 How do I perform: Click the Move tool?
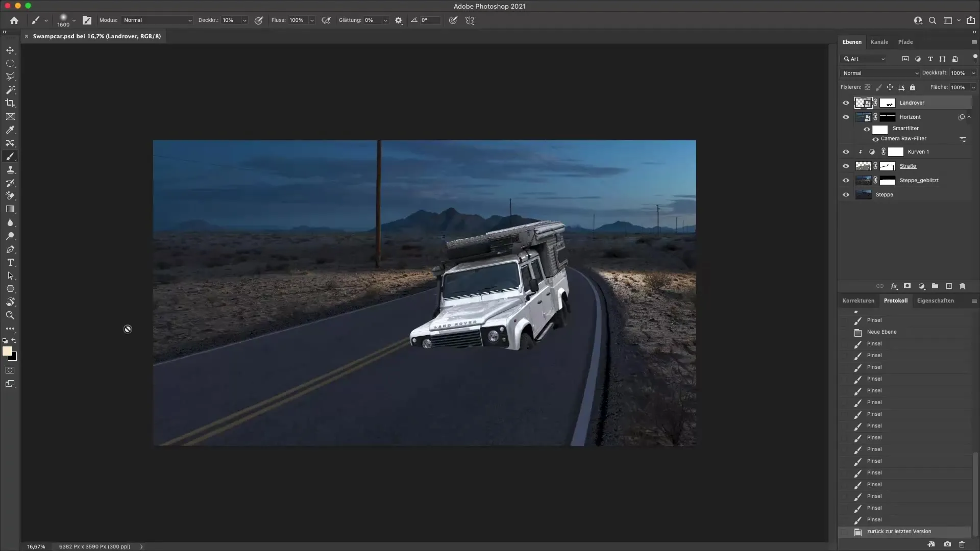(x=10, y=50)
